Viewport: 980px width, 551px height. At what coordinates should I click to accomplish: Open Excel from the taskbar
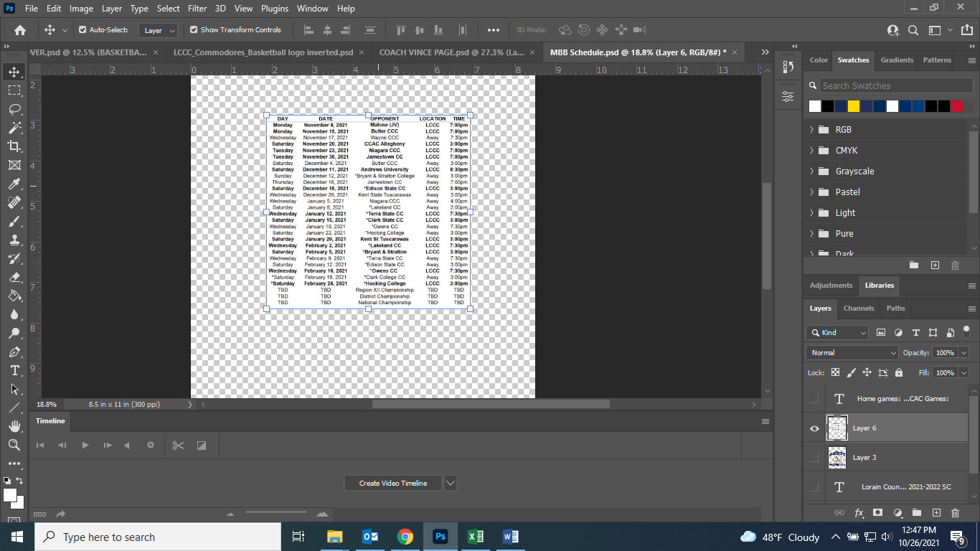pos(476,537)
